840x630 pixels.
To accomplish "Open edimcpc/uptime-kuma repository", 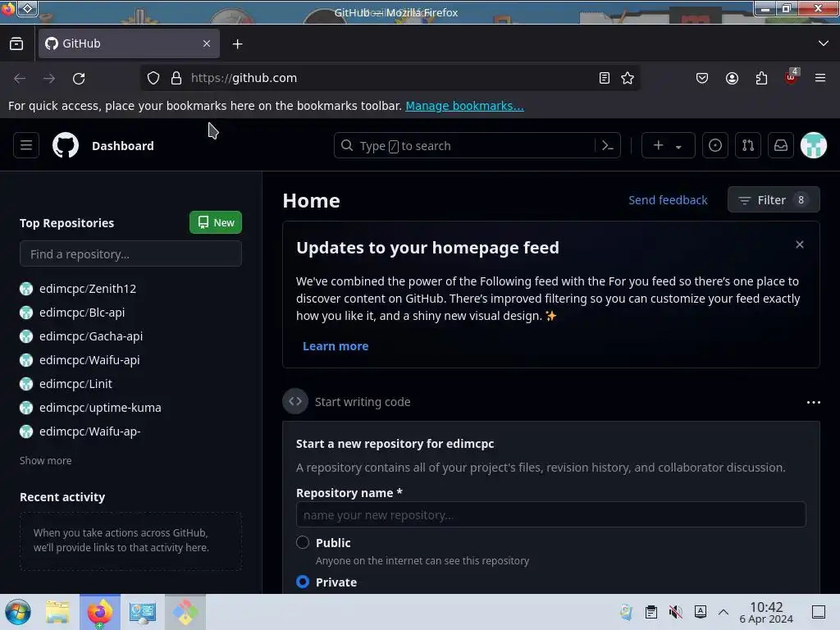I will point(100,408).
